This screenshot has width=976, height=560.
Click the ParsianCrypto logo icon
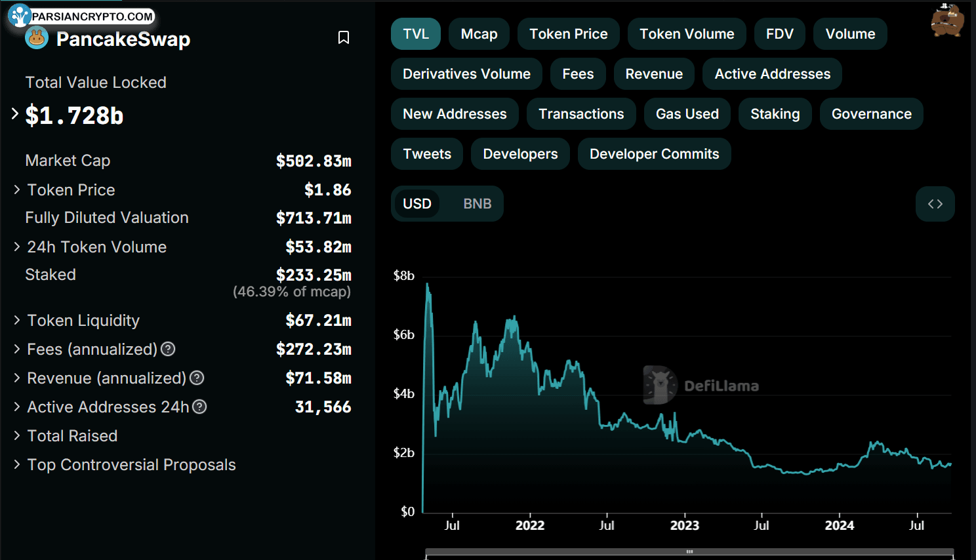(x=20, y=15)
